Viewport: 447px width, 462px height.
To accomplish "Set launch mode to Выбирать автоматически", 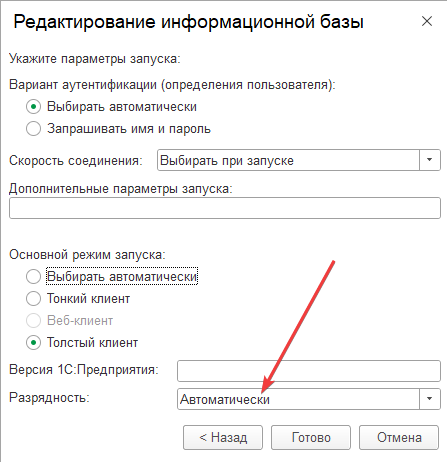I will (x=33, y=277).
